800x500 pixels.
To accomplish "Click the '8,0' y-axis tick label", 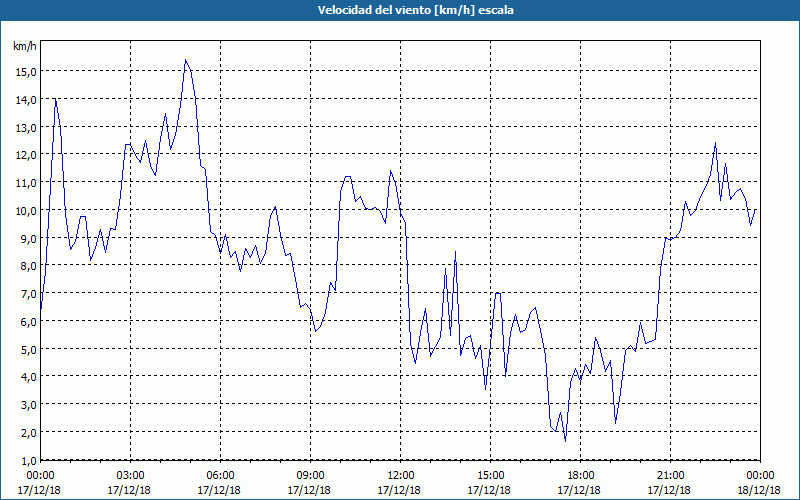I will 28,266.
